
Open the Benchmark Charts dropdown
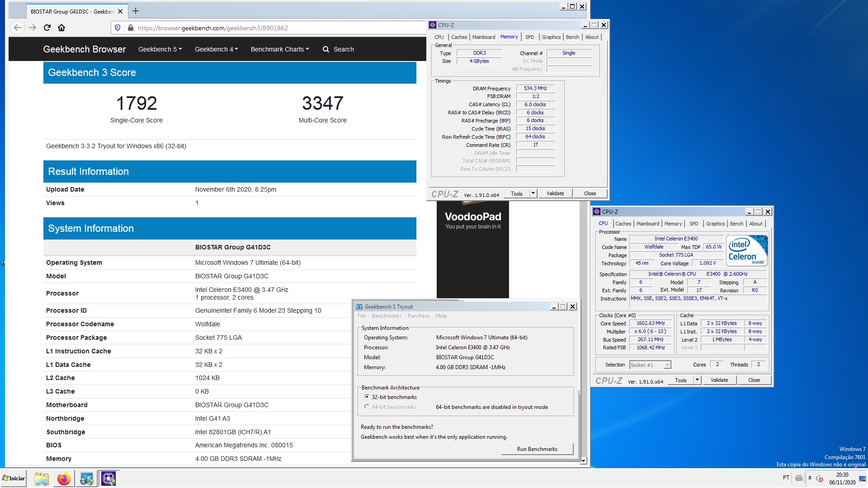[x=280, y=49]
